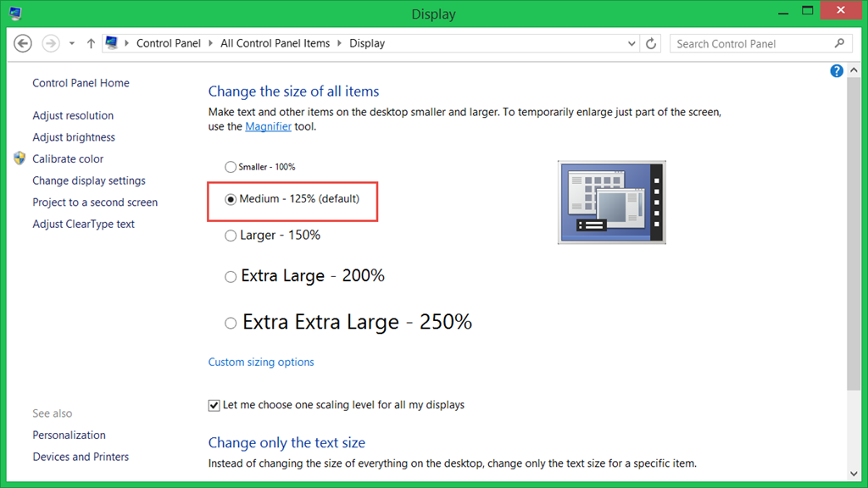Click the Search Control Panel field
Viewport: 868px width, 488px height.
coord(750,43)
